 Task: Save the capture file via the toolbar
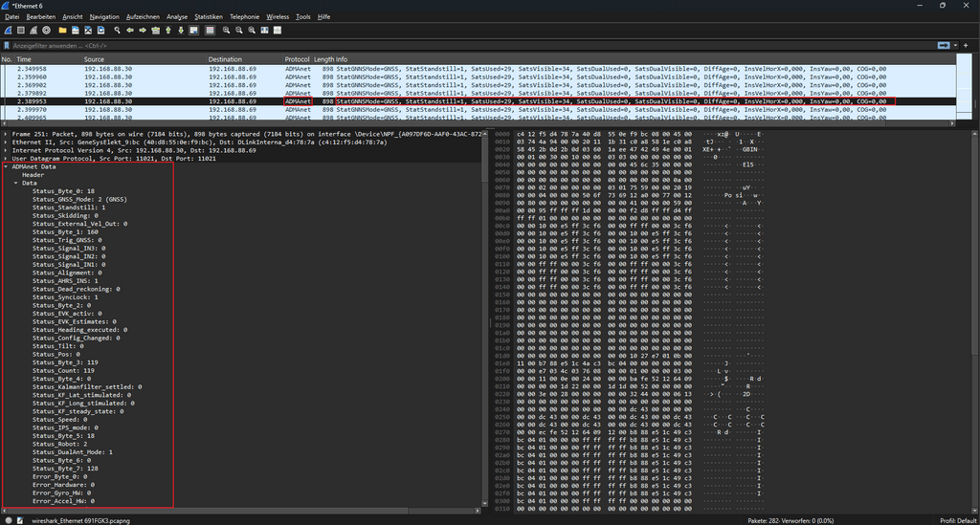tap(75, 31)
